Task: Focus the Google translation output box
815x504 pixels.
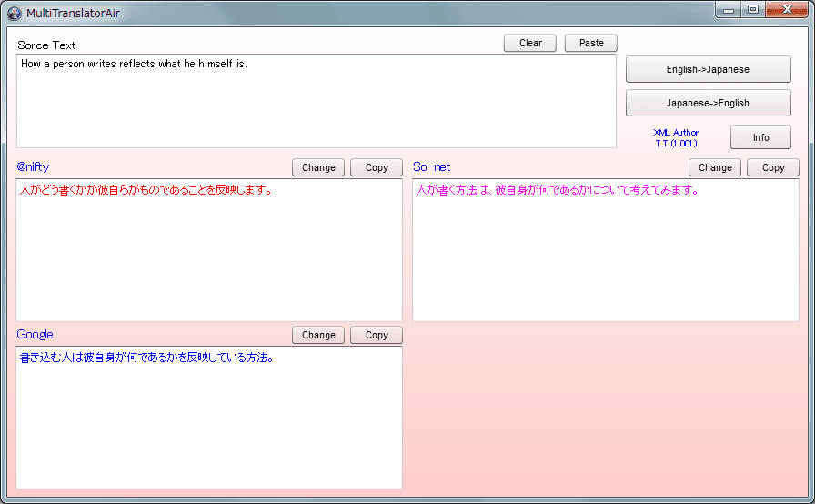Action: click(209, 420)
